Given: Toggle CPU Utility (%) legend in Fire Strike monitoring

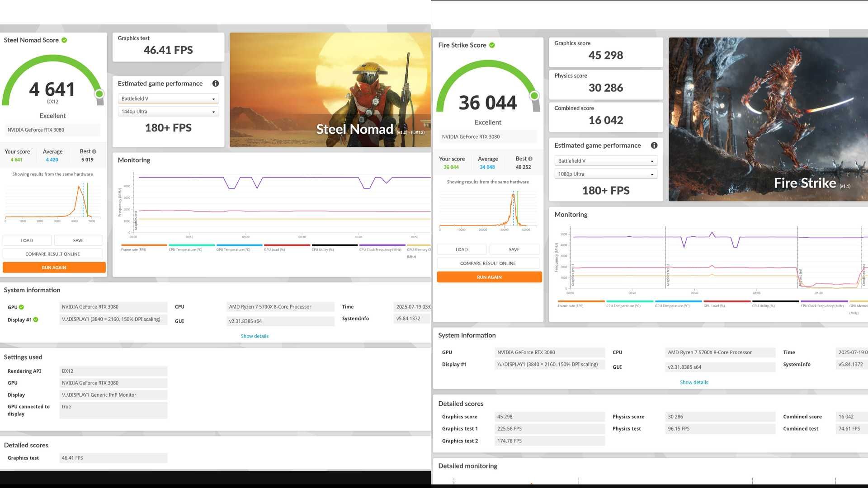Looking at the screenshot, I should point(775,304).
